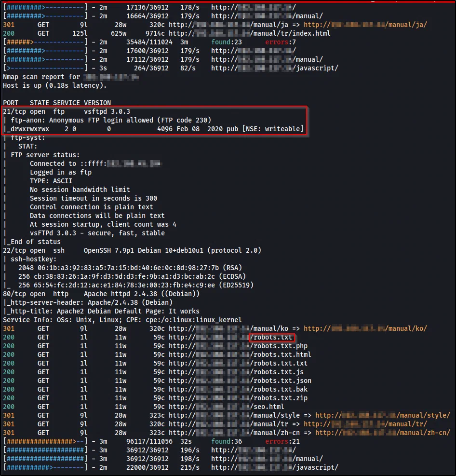Click the 264/36912 progress count
The image size is (456, 476).
(151, 68)
